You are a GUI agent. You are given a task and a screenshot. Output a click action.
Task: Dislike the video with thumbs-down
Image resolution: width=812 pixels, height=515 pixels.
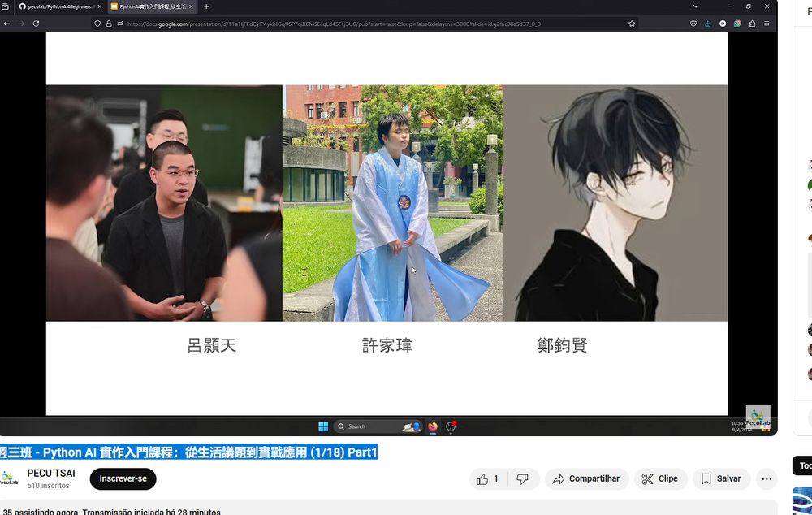point(523,478)
